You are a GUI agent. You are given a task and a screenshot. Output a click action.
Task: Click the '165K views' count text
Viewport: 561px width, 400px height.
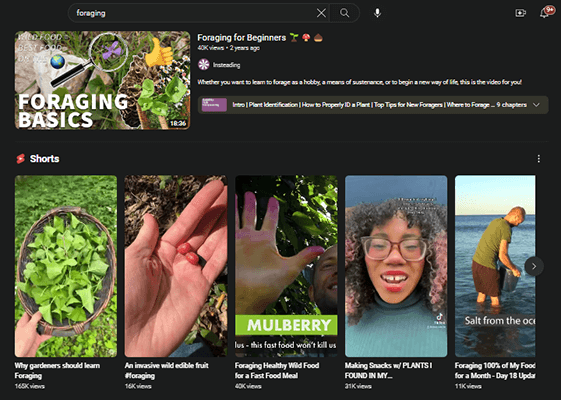pos(30,386)
